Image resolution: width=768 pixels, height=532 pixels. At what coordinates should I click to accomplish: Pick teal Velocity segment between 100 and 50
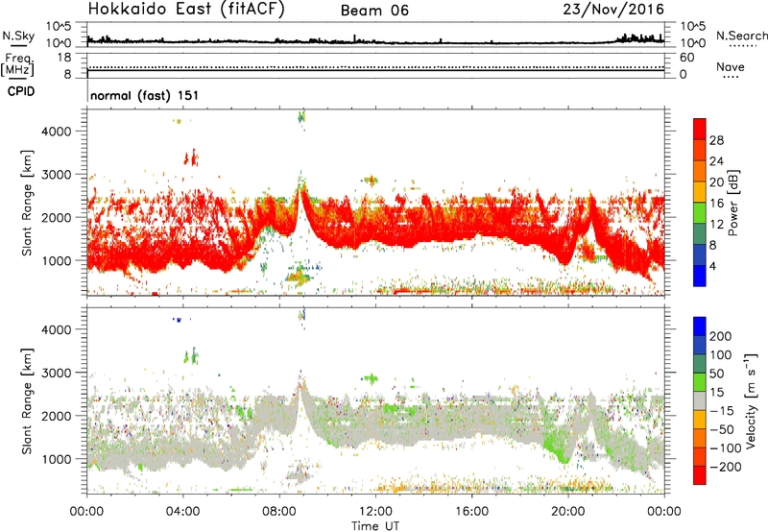click(700, 364)
